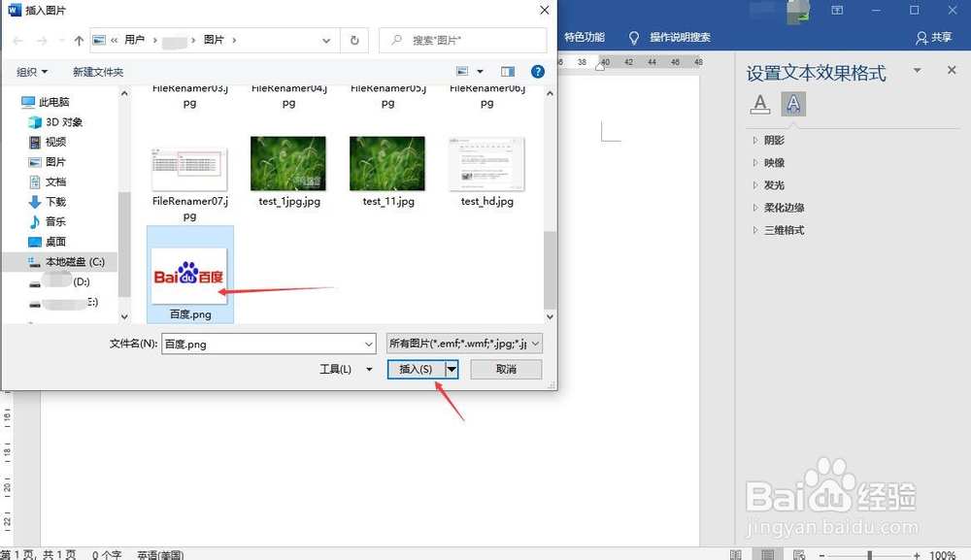Click the search pictures field

462,40
